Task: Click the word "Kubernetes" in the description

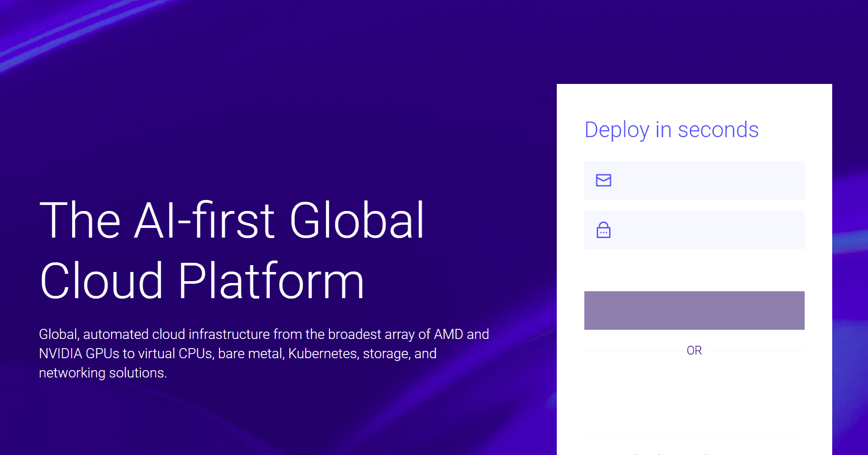Action: tap(322, 354)
